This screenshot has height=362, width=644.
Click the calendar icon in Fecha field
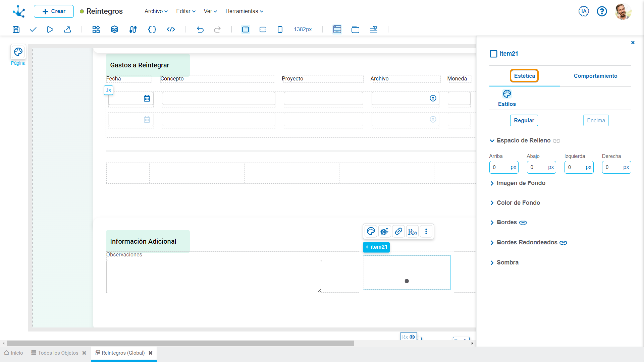(x=147, y=98)
